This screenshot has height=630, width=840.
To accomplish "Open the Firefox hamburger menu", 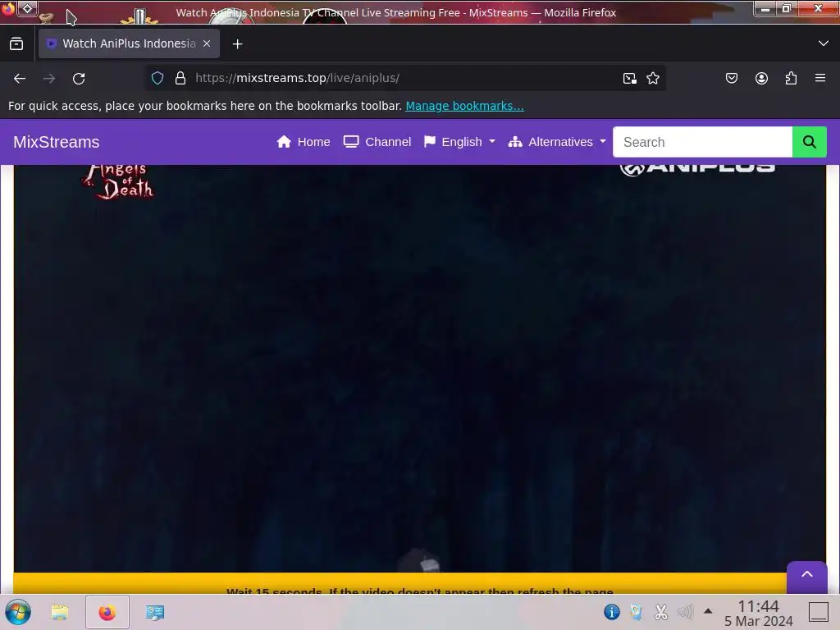I will point(820,78).
